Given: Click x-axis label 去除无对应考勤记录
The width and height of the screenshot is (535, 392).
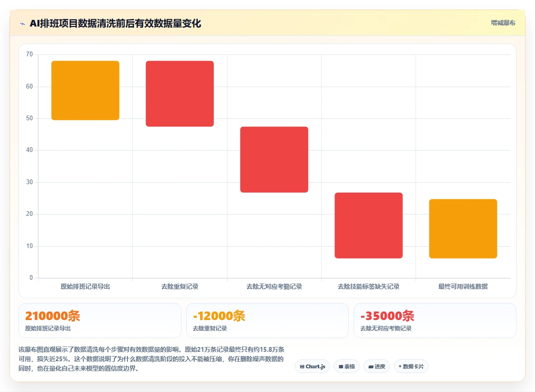Looking at the screenshot, I should pos(274,287).
